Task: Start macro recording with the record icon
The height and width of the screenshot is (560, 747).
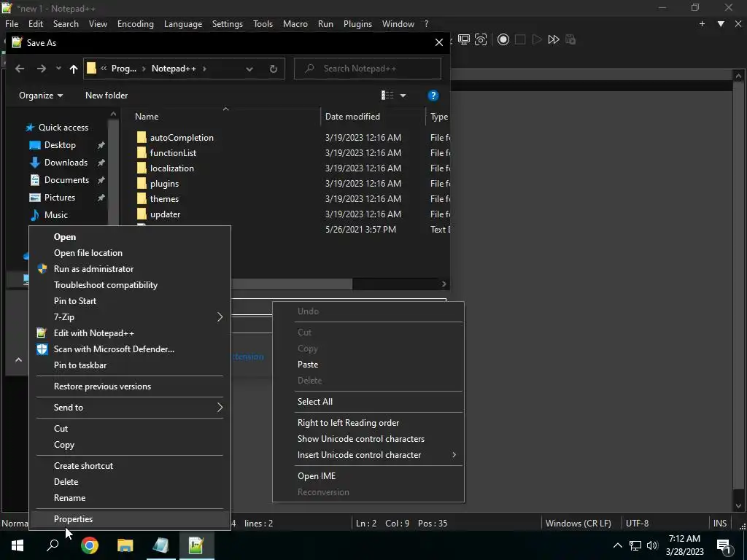Action: tap(503, 39)
